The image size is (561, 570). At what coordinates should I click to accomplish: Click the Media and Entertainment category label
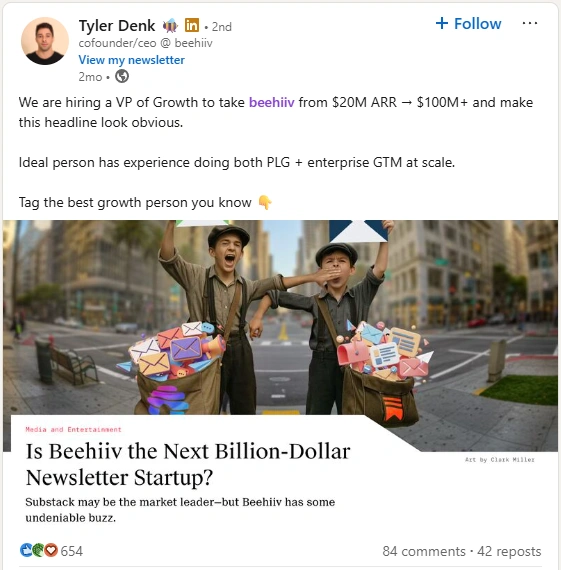pyautogui.click(x=73, y=429)
